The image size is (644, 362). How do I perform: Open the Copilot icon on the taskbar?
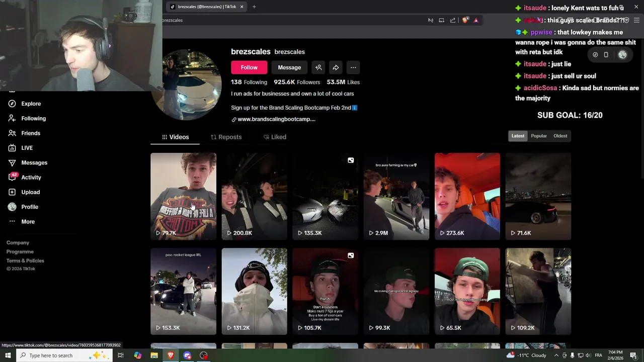tap(137, 355)
